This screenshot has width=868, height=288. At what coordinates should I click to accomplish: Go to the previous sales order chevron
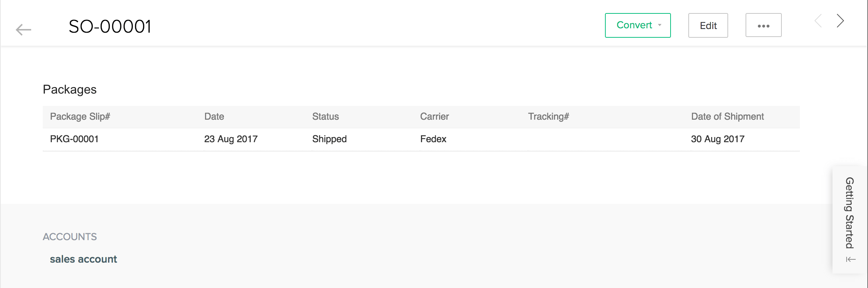[818, 21]
